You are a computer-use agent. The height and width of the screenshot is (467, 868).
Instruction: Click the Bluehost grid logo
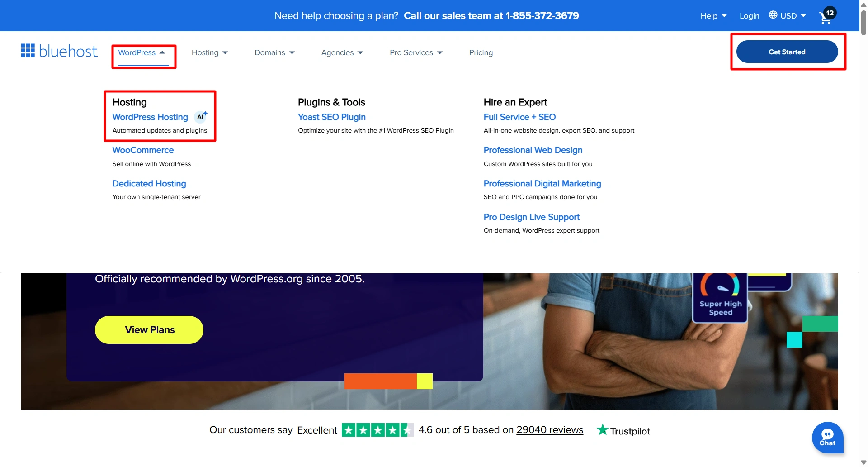pyautogui.click(x=59, y=51)
